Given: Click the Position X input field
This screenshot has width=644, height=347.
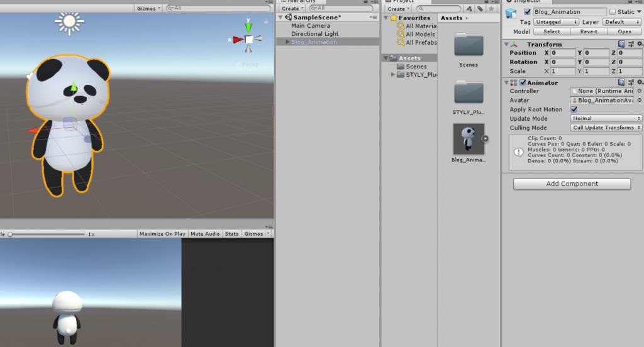Looking at the screenshot, I should [x=563, y=53].
